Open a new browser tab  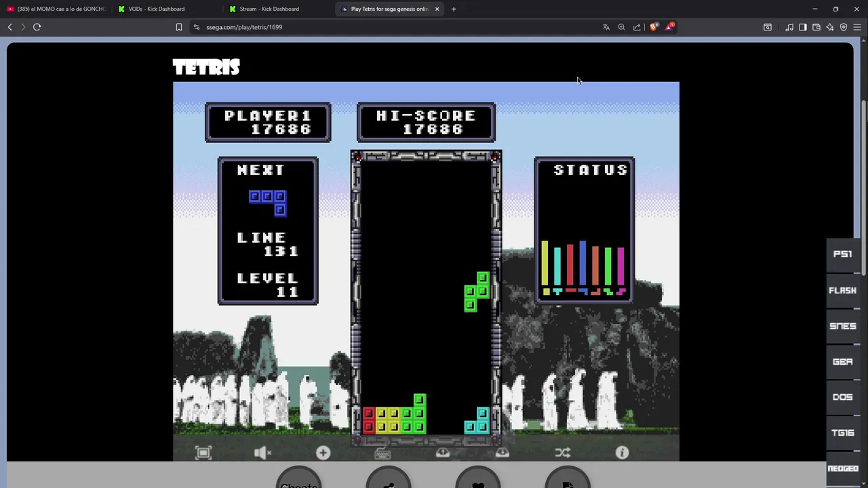pos(454,9)
